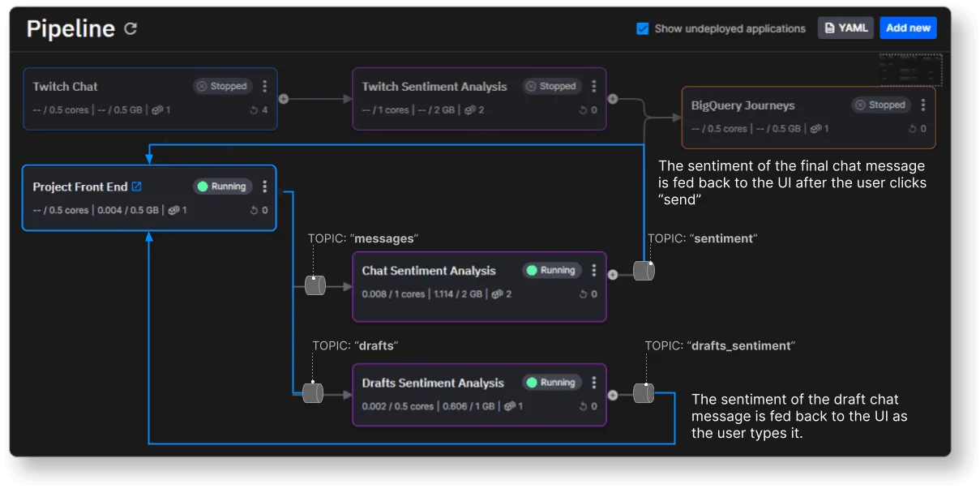Open BigQuery Journeys options menu
Viewport: 980px width, 497px height.
pyautogui.click(x=922, y=105)
